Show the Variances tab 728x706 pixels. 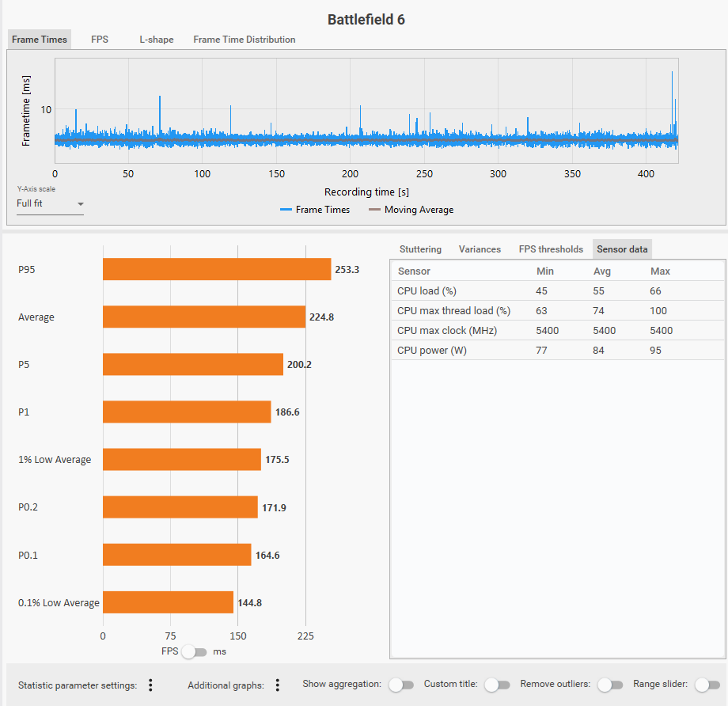(x=480, y=249)
